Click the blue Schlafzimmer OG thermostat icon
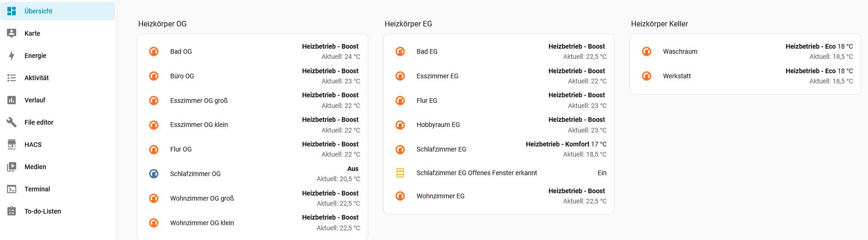Viewport: 868px width, 240px height. click(154, 174)
